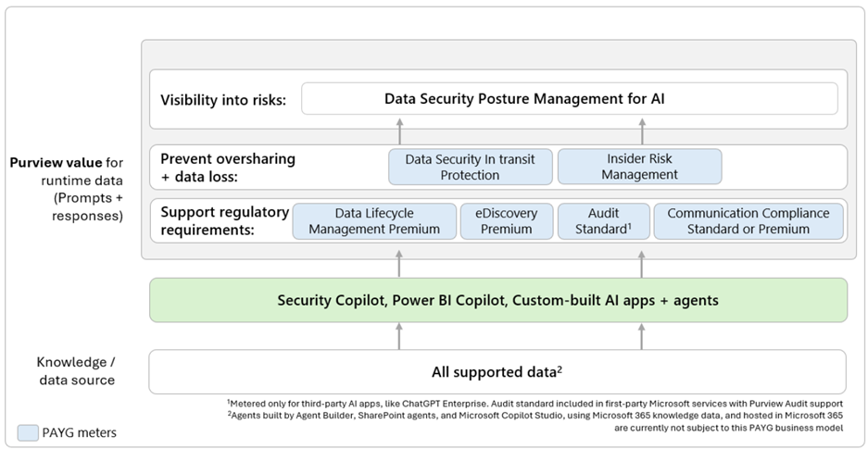Click the Insider Risk Management box
Image resolution: width=868 pixels, height=449 pixels.
click(x=639, y=167)
